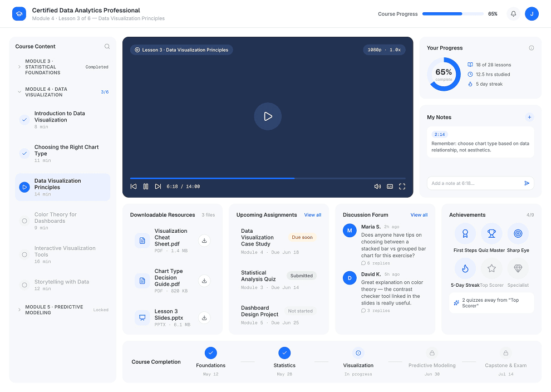Download Lesson 3 Slides.pptx
The image size is (551, 392).
click(x=204, y=317)
